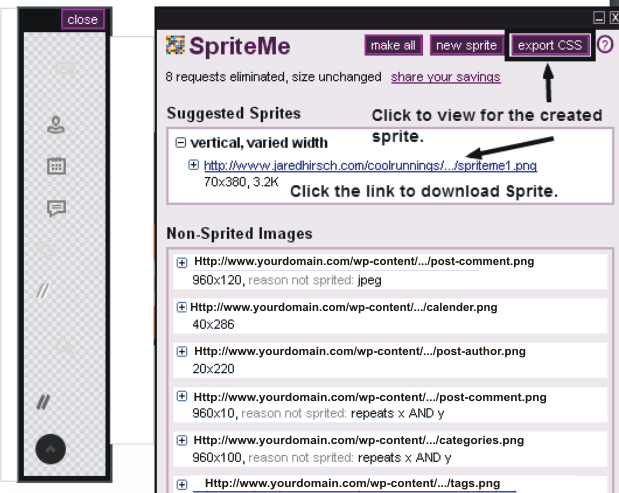The image size is (619, 493).
Task: Click the tags.png URL text
Action: (353, 483)
